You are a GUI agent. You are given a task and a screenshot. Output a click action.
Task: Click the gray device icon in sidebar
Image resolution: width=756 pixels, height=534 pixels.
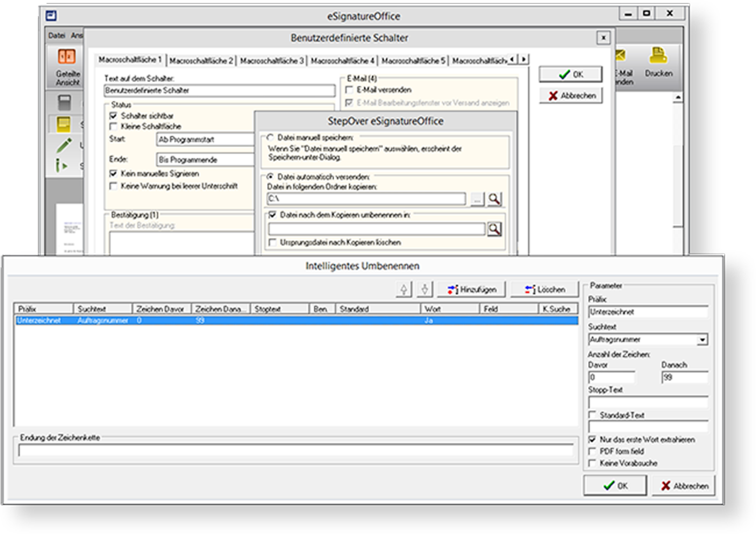pos(64,103)
